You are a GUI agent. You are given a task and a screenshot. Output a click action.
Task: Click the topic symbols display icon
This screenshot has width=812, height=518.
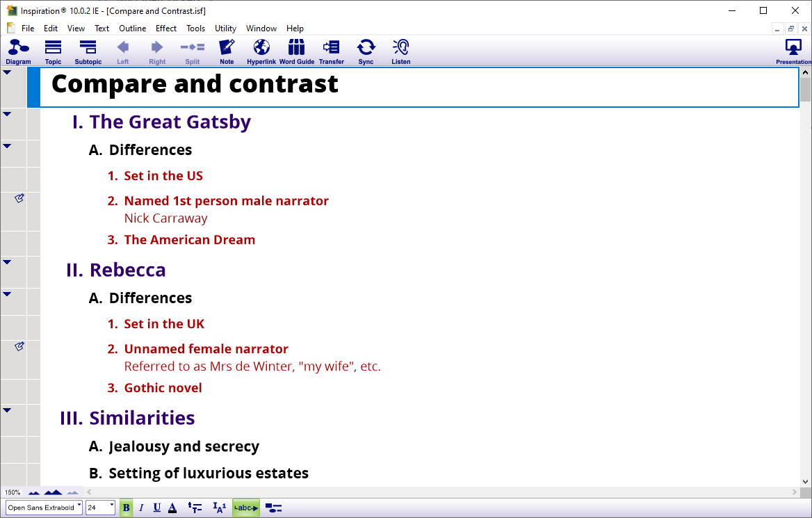point(273,508)
